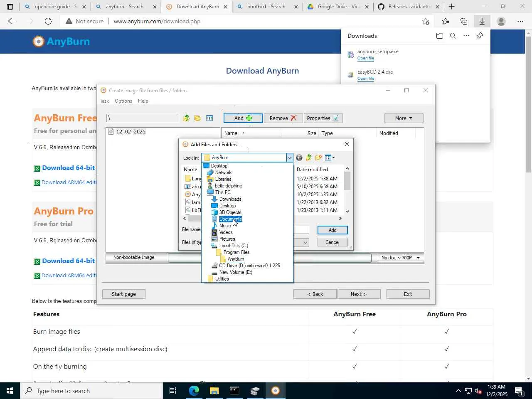Image resolution: width=532 pixels, height=399 pixels.
Task: Open Edge Settings and more menu
Action: [520, 21]
